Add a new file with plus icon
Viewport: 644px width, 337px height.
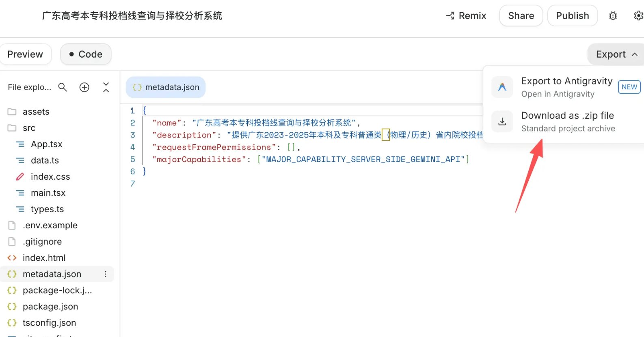pos(84,87)
